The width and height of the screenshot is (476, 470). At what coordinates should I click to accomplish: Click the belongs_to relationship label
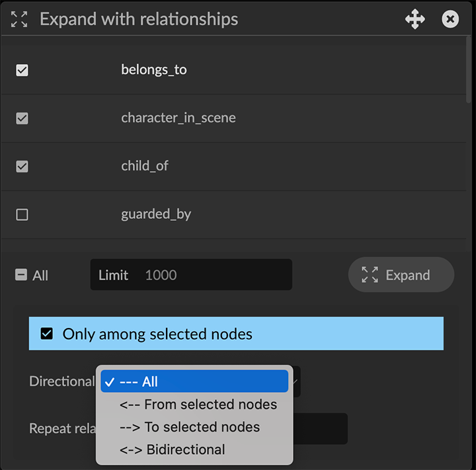(154, 70)
